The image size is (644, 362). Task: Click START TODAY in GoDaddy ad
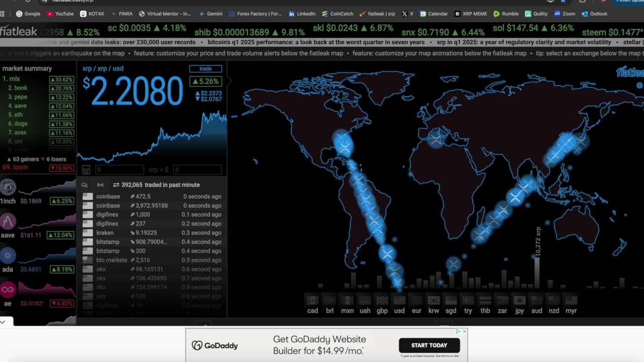tap(429, 345)
